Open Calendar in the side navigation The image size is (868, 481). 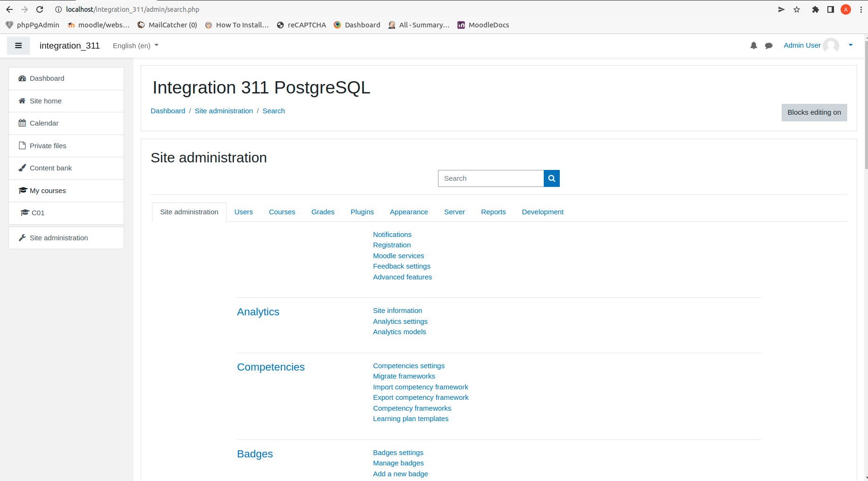(67, 123)
